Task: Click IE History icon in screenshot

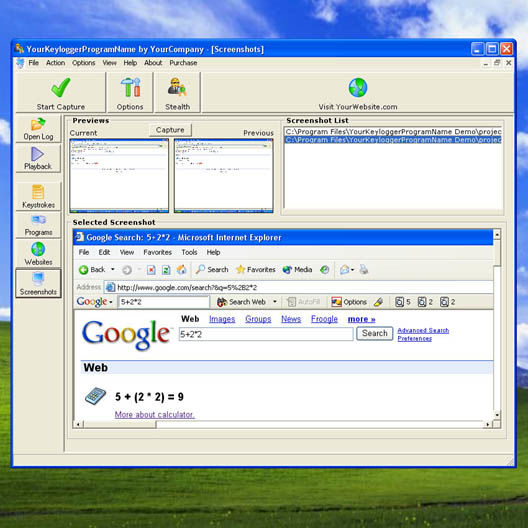Action: [325, 269]
